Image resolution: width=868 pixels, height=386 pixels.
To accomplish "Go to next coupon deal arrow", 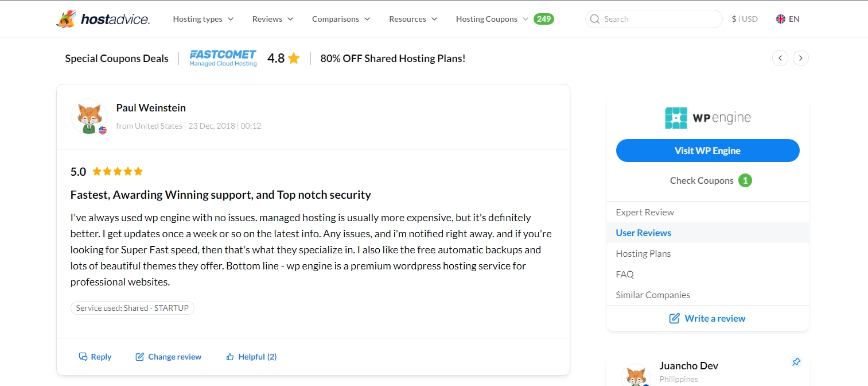I will pyautogui.click(x=801, y=58).
